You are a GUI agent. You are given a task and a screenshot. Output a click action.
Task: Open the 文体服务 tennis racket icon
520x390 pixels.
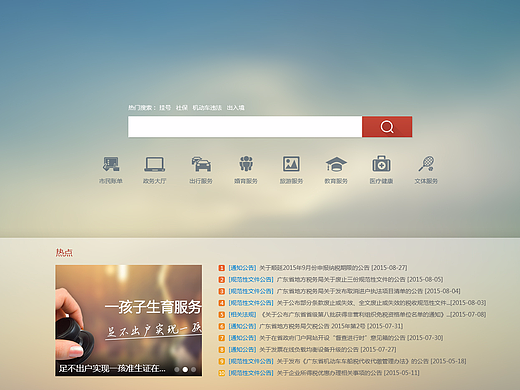tap(426, 164)
